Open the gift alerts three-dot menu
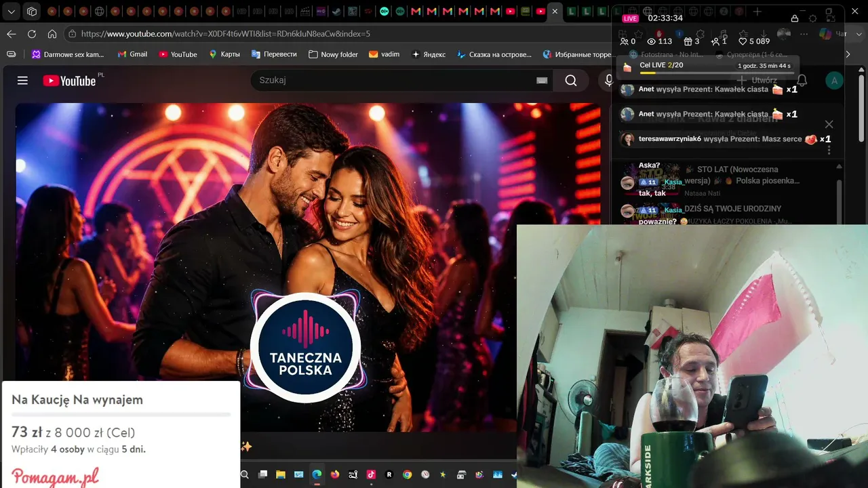Screen dimensions: 868x488 tap(829, 150)
